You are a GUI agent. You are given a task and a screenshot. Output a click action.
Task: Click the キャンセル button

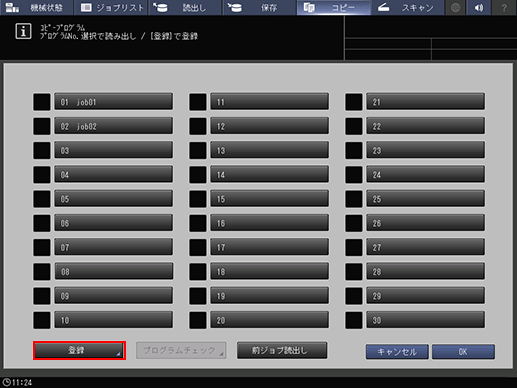click(x=397, y=352)
